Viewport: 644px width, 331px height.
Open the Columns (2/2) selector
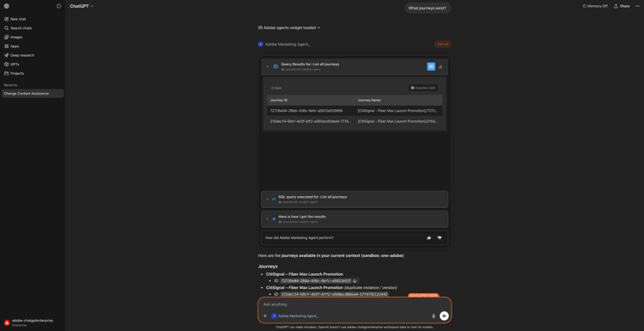point(422,88)
